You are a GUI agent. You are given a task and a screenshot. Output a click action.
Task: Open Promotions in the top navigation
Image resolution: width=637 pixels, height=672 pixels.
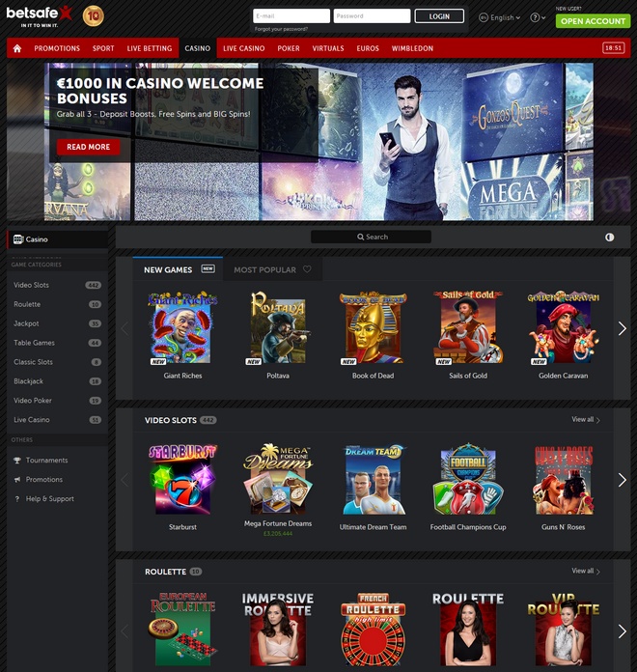pyautogui.click(x=57, y=48)
